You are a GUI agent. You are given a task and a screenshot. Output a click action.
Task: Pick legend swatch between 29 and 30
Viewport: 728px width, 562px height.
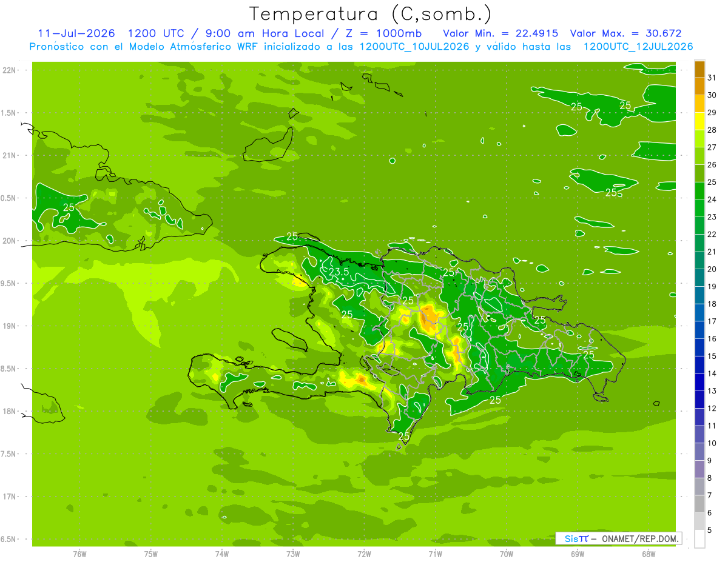point(699,104)
